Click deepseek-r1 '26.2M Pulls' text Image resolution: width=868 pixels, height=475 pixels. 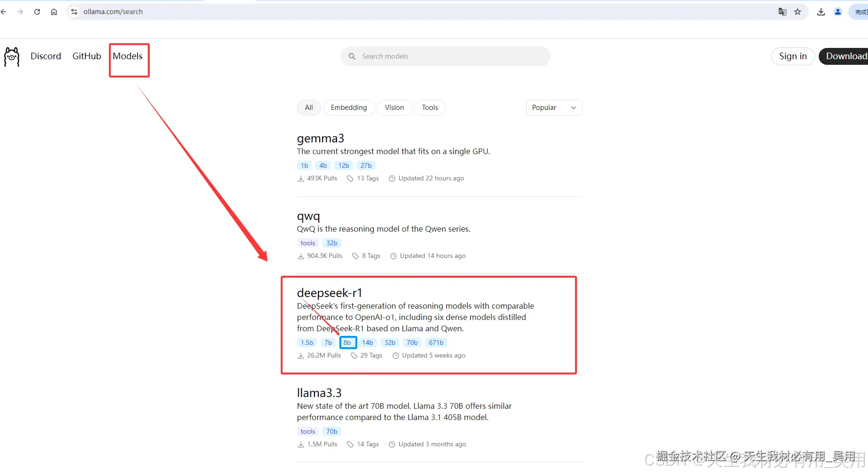324,356
